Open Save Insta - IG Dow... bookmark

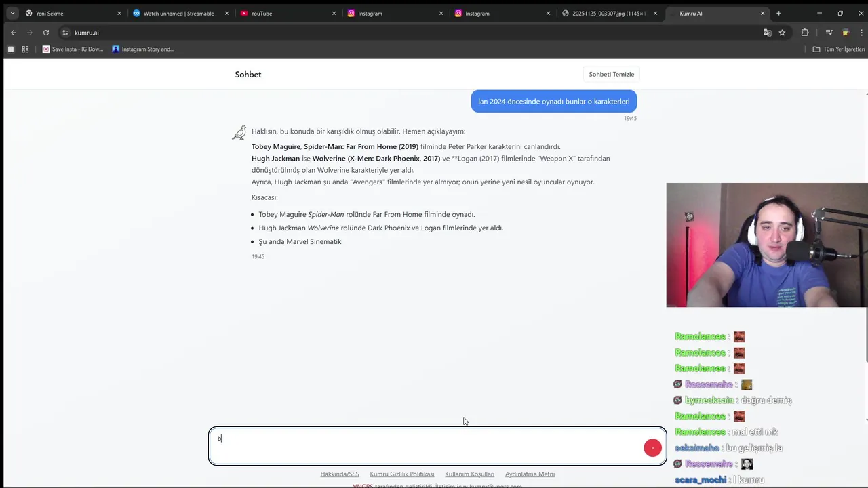[73, 49]
